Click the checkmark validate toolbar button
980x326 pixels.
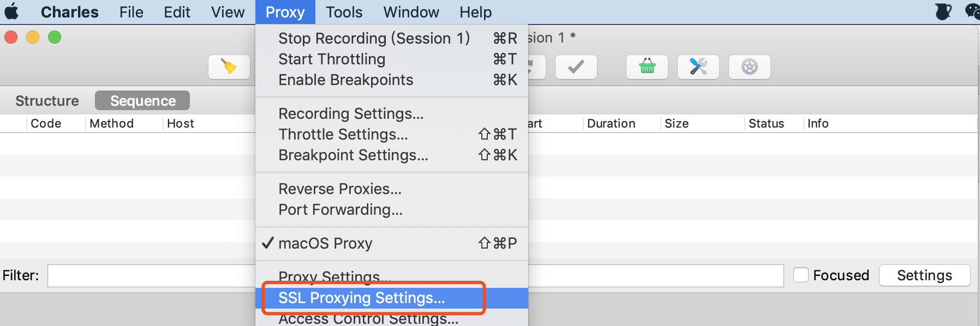576,67
